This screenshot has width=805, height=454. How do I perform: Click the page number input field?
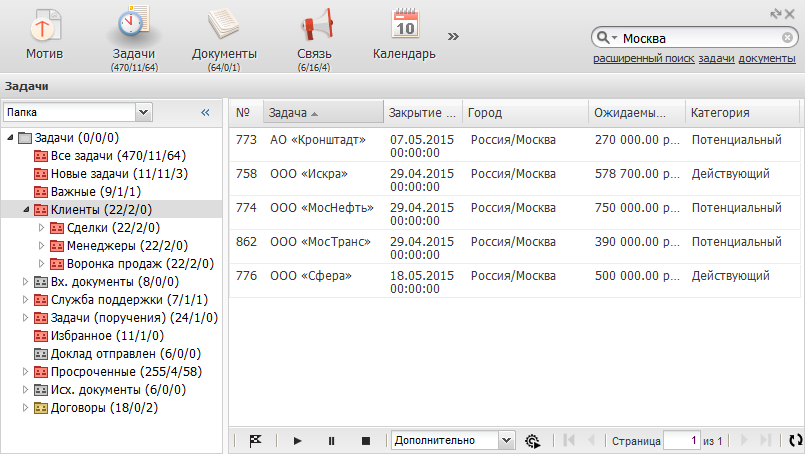click(682, 440)
